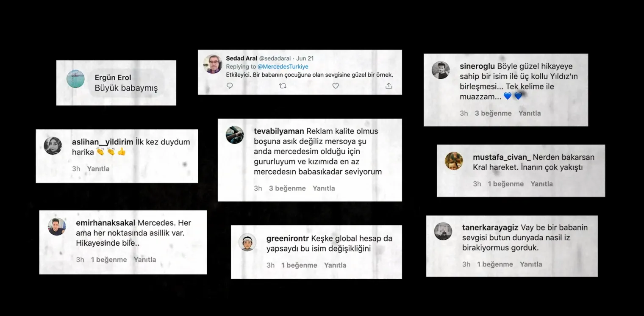The height and width of the screenshot is (316, 644).
Task: Open aslihan__yildirim's profile avatar
Action: pos(53,146)
